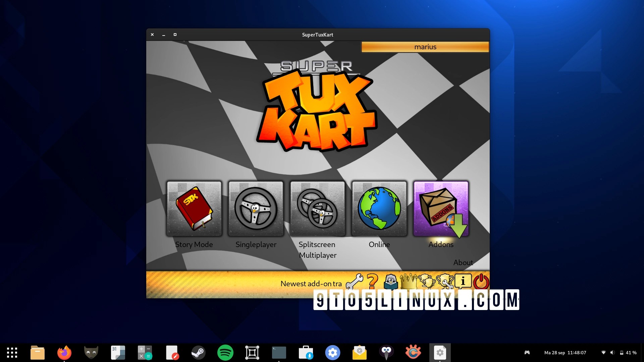Open the Addons box icon
644x362 pixels.
[x=441, y=208]
